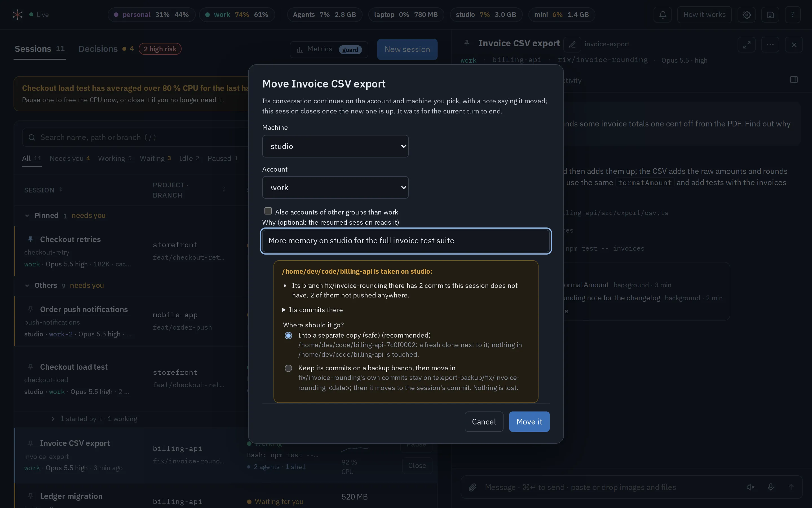Unpin the Checkout retries session pin icon
The image size is (812, 508).
pyautogui.click(x=30, y=239)
